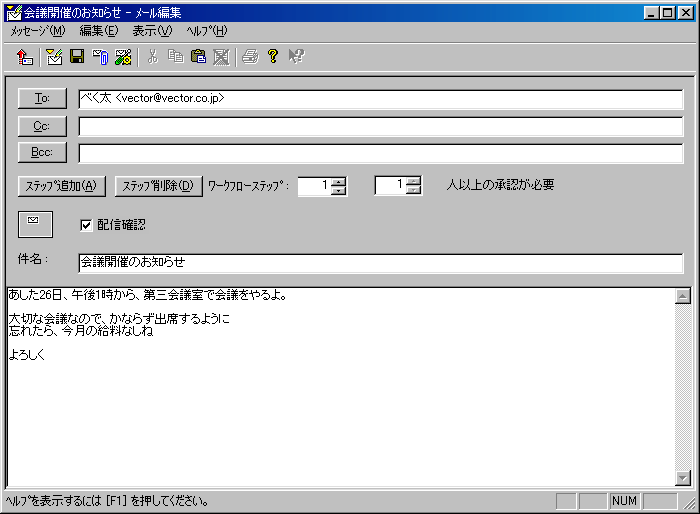Click the ワークフローステップ number field
The height and width of the screenshot is (514, 700).
pos(315,186)
